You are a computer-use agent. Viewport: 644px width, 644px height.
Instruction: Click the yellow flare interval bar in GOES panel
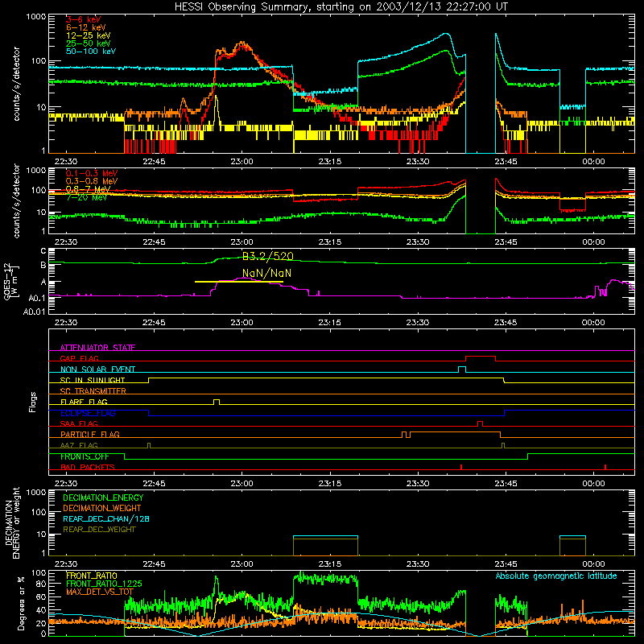pos(238,282)
